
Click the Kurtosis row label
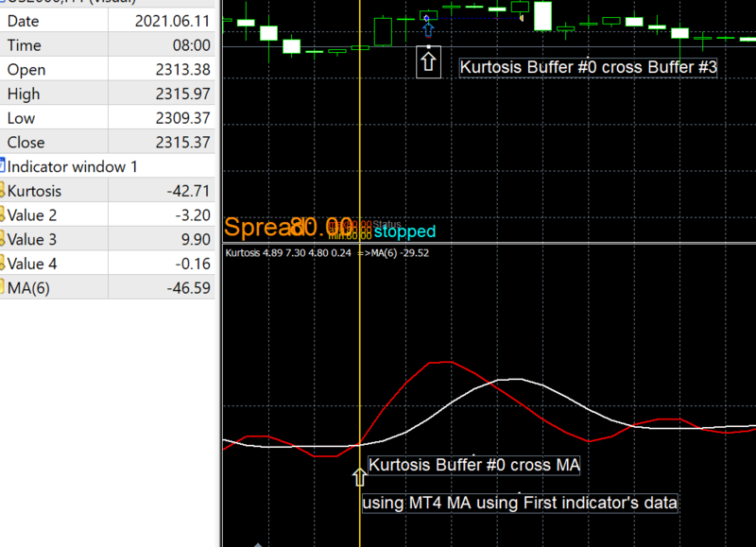34,191
